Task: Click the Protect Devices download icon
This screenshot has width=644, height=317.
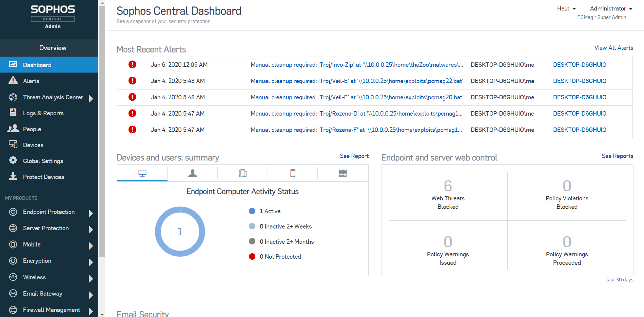Action: point(13,176)
